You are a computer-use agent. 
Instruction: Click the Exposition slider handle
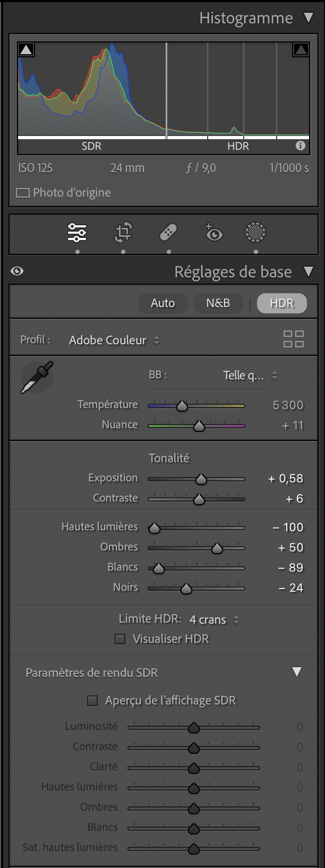point(201,479)
